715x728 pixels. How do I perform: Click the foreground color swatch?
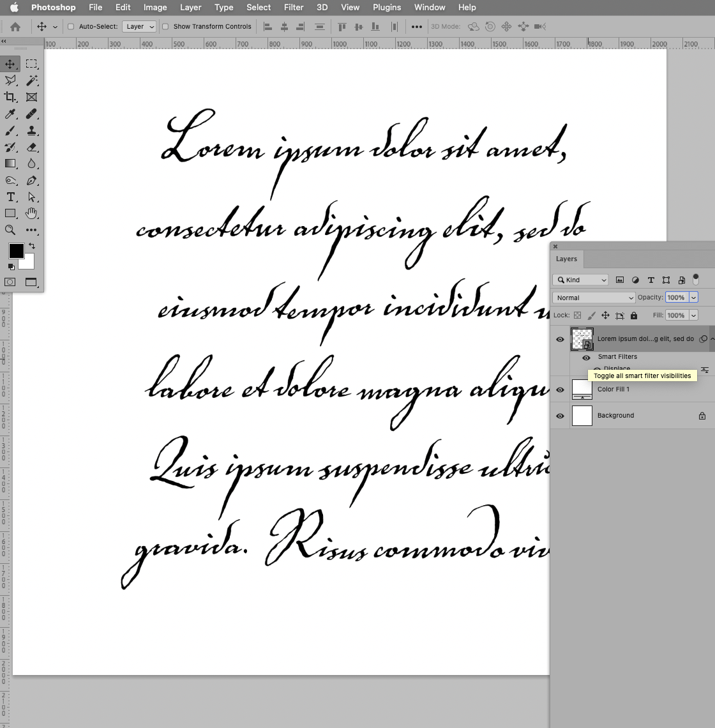tap(16, 250)
